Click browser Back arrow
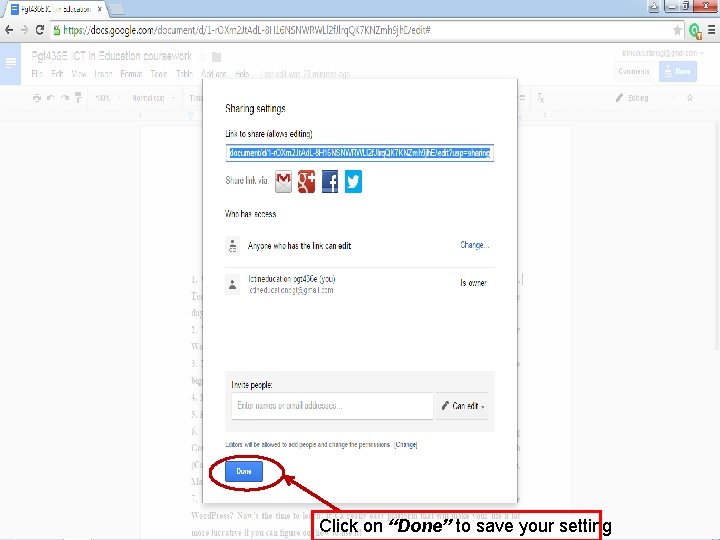 click(9, 30)
